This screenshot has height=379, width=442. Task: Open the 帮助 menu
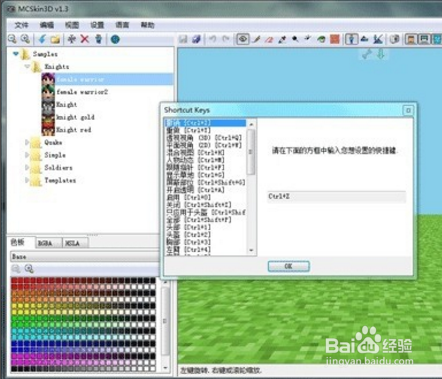tap(147, 25)
